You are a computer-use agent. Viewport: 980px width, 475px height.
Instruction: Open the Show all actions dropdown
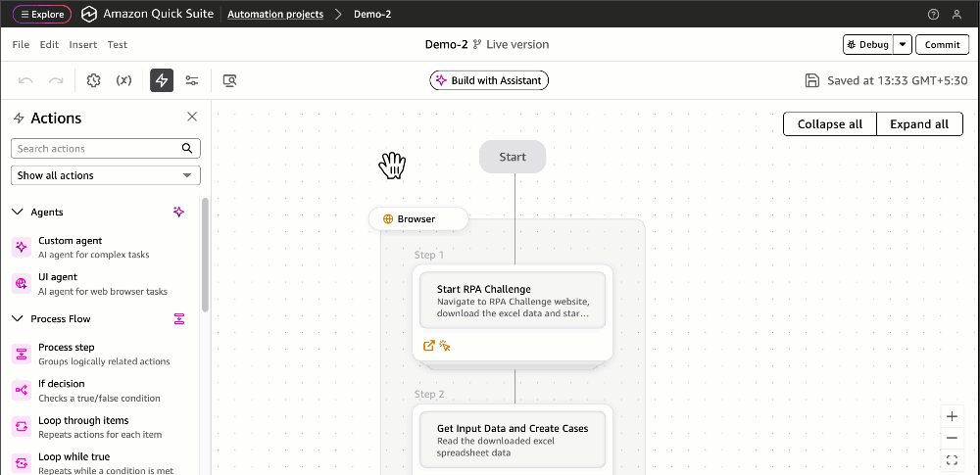tap(106, 175)
